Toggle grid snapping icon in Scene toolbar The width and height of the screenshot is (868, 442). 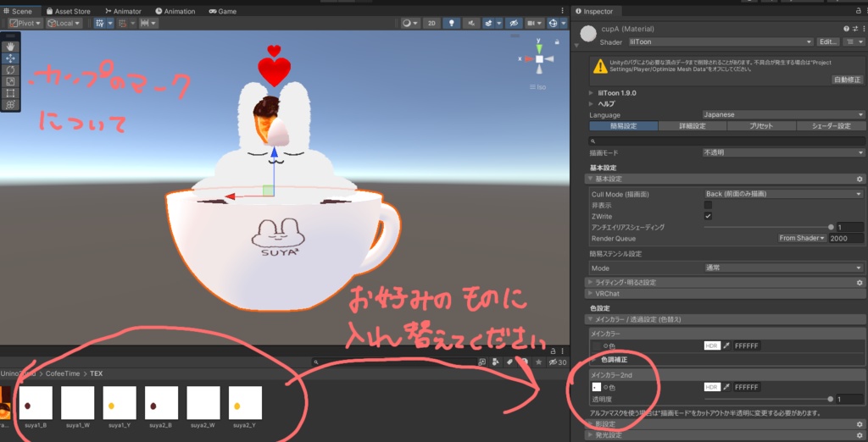point(100,23)
